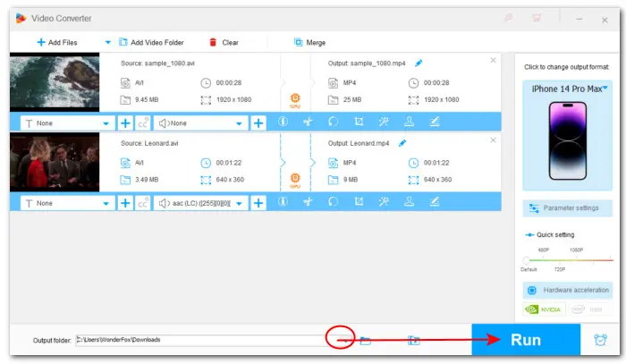This screenshot has height=364, width=626.
Task: Select the Merge toolbar option
Action: 311,42
